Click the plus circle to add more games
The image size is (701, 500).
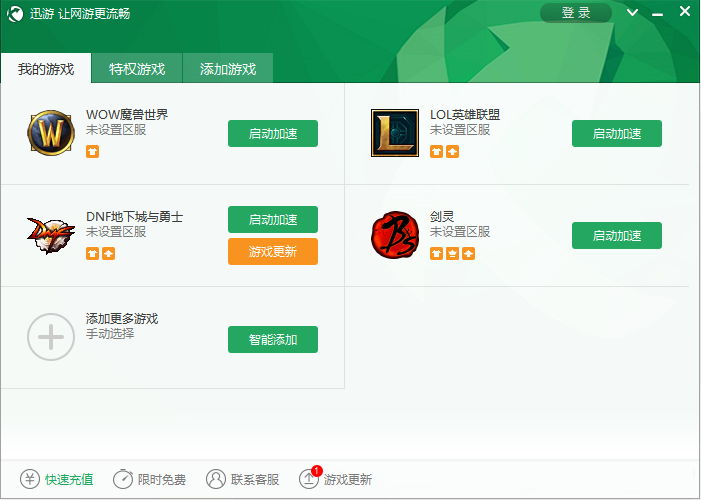coord(51,337)
